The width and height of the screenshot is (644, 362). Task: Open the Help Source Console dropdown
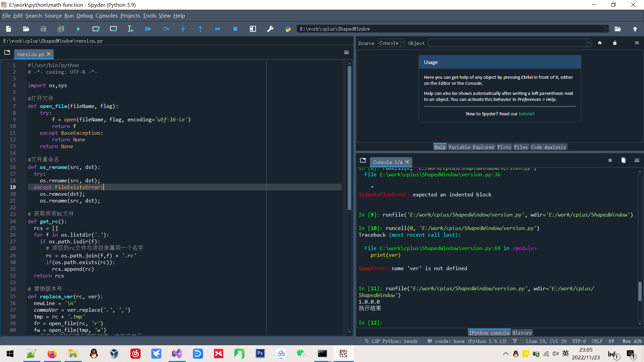[x=391, y=43]
